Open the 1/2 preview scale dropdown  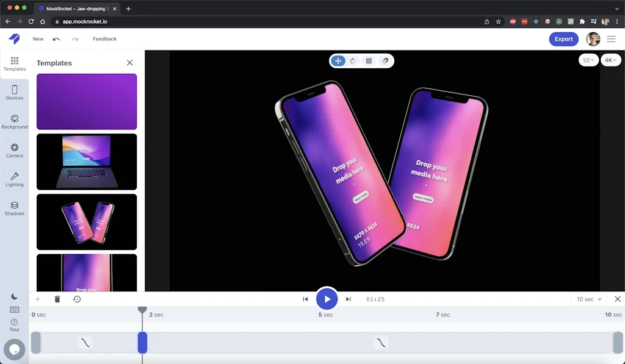pos(588,60)
